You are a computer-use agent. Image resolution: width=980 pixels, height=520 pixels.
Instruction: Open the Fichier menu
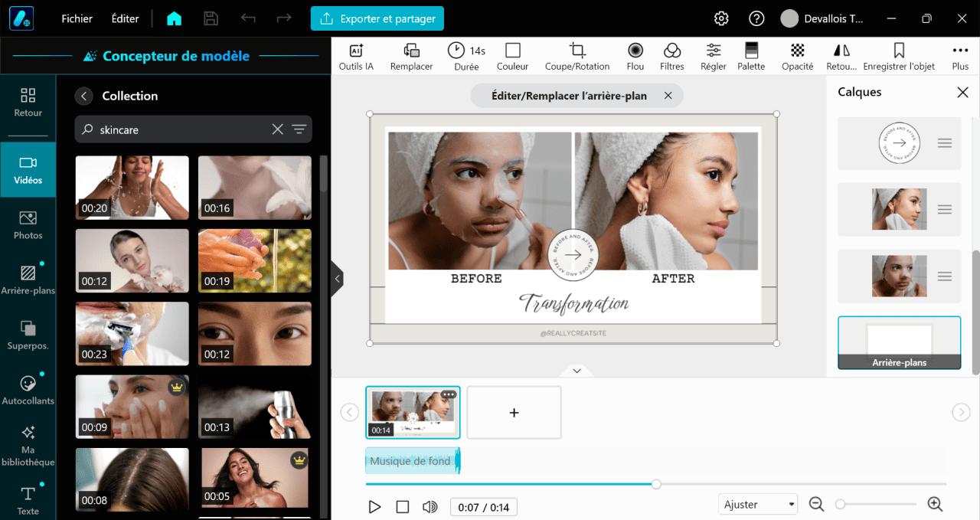click(x=77, y=18)
